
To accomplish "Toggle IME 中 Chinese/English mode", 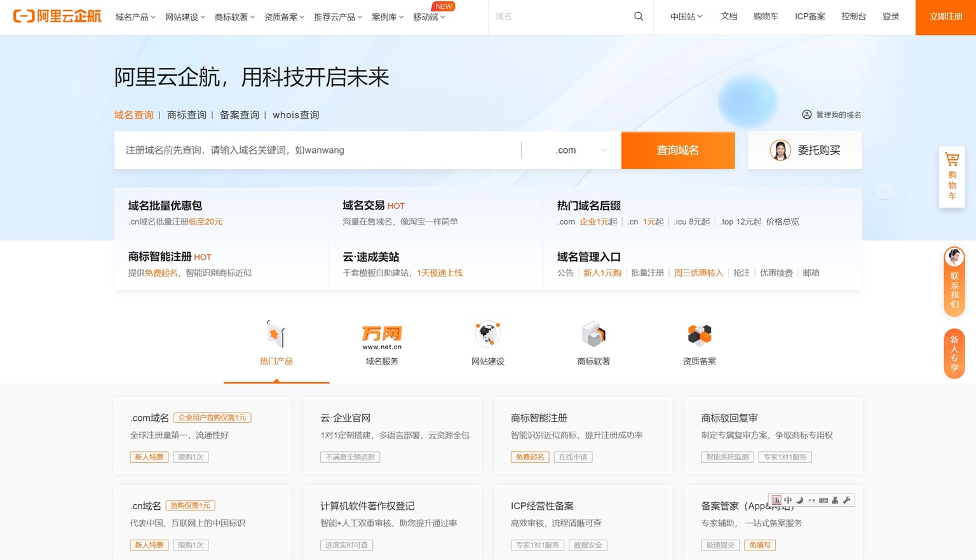I will click(788, 500).
